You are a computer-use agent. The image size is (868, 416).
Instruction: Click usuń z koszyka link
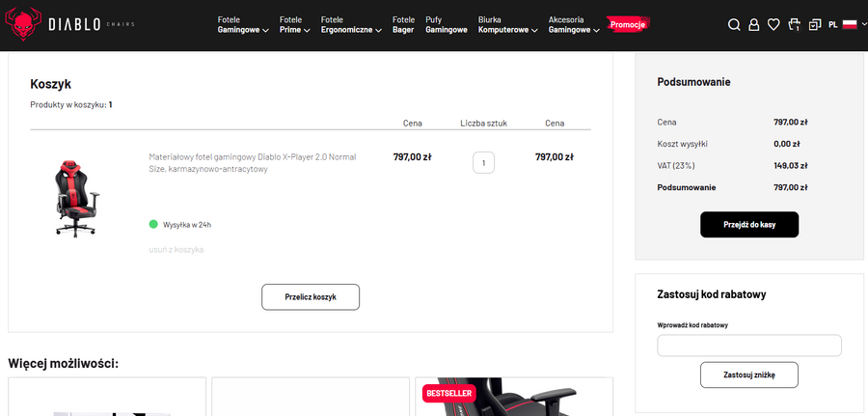click(176, 250)
